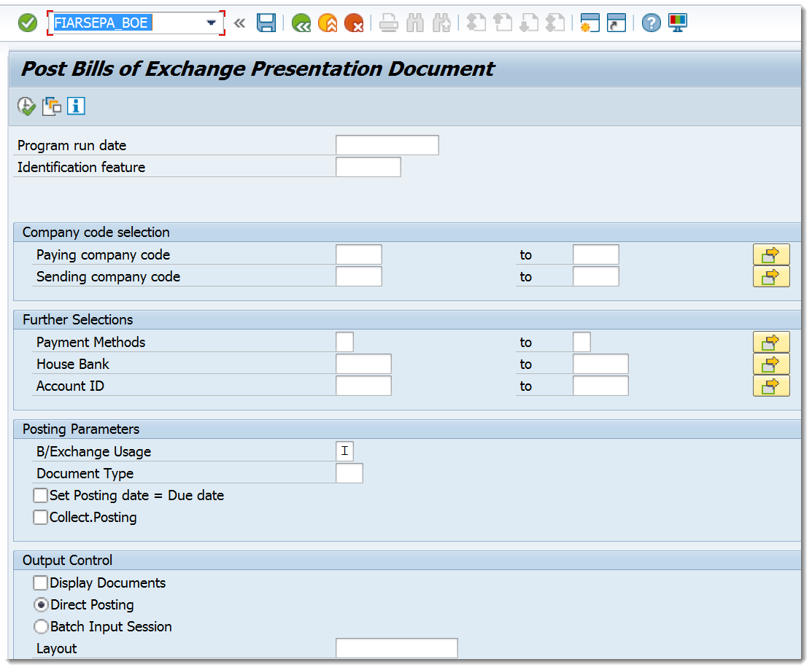The height and width of the screenshot is (670, 812).
Task: Click the Paying company code to field
Action: (x=596, y=254)
